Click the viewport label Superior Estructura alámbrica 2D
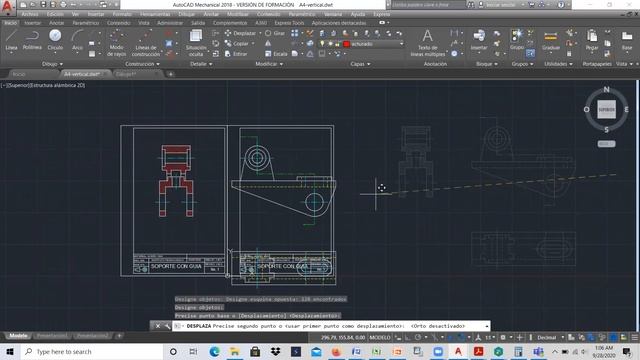The width and height of the screenshot is (640, 360). tap(43, 85)
